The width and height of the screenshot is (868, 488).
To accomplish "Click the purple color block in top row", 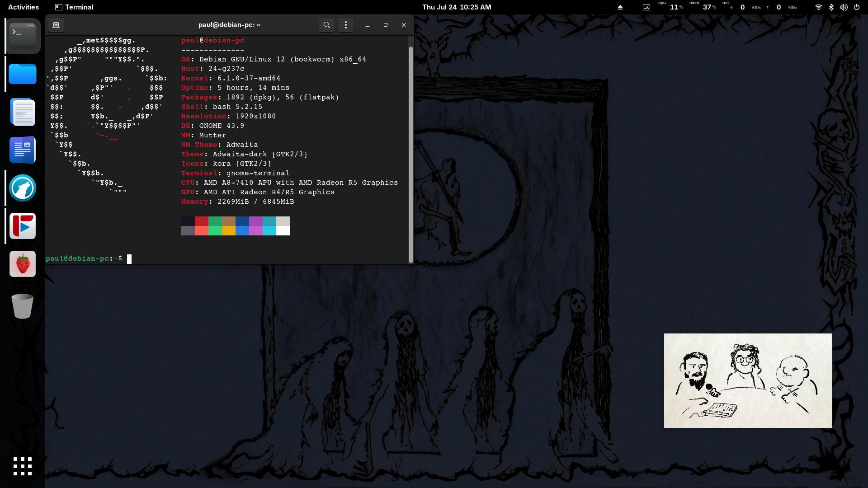I will (256, 221).
